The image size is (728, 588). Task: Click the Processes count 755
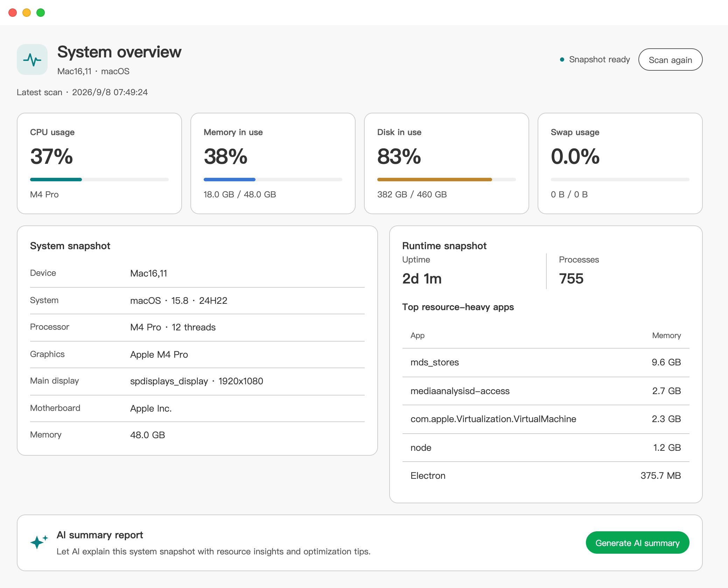pos(571,279)
